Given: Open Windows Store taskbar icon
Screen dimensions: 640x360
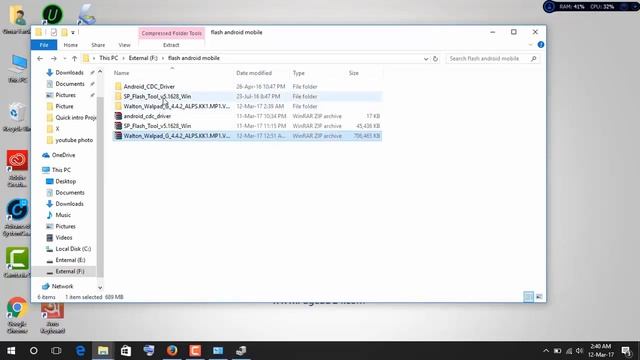Looking at the screenshot, I should click(126, 351).
